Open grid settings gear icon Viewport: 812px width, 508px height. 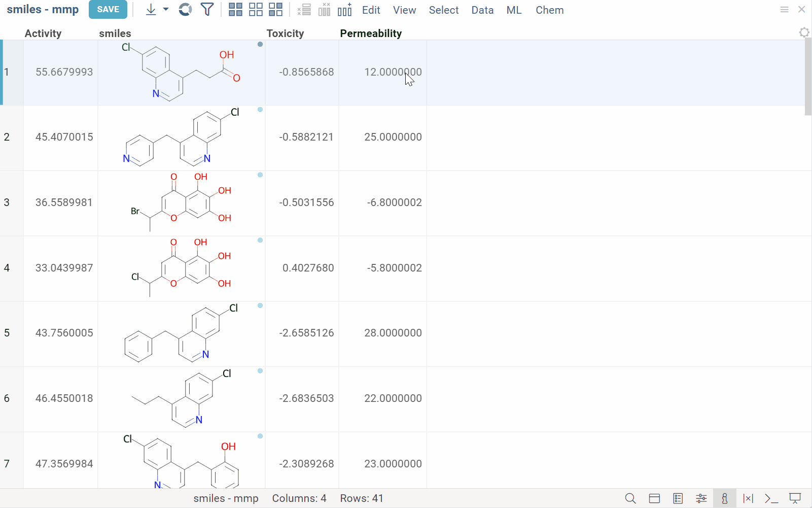804,32
